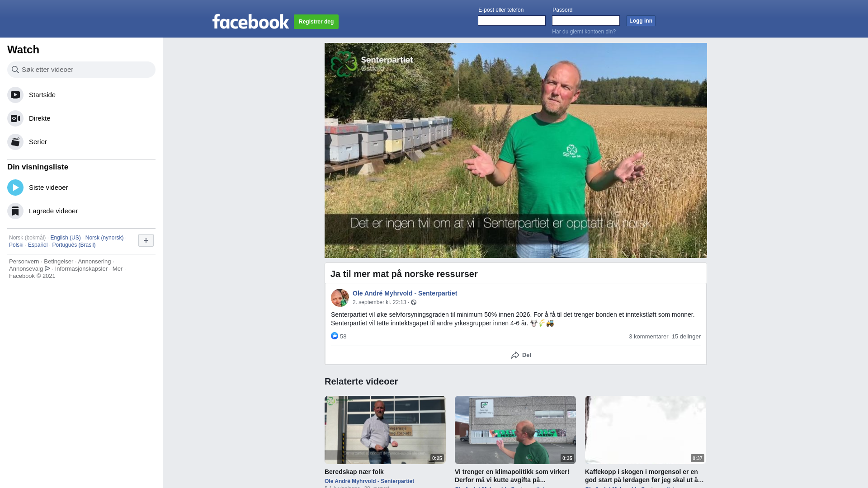868x488 pixels.
Task: Open Har du glemt kontoen din link
Action: click(x=584, y=32)
